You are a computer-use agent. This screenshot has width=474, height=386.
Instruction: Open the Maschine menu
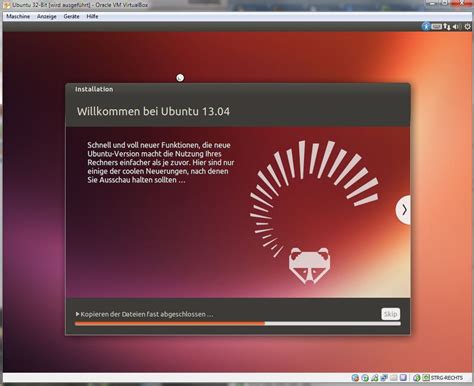point(18,16)
